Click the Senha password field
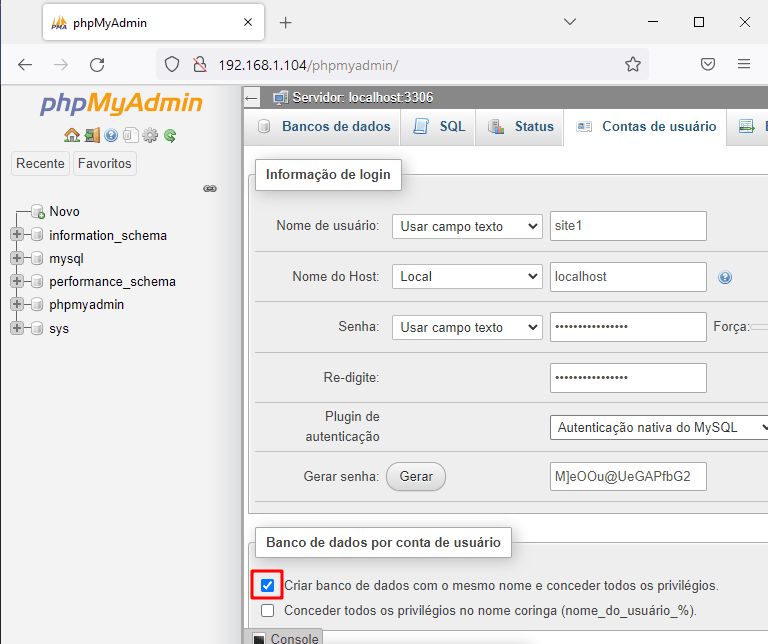Screen dimensions: 768x644 628,327
